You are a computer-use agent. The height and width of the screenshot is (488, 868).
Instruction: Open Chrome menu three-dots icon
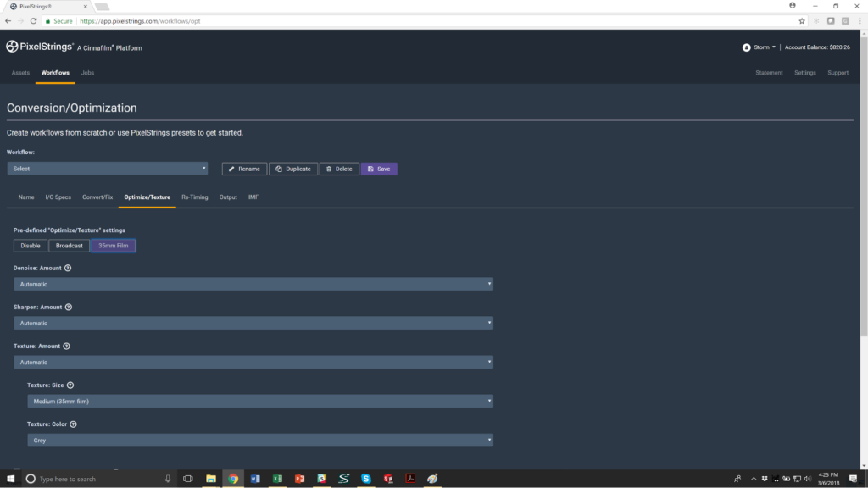point(860,21)
